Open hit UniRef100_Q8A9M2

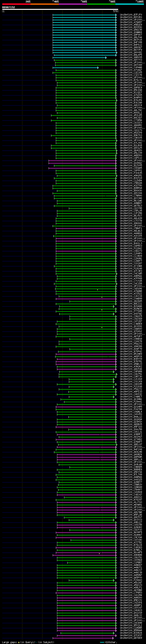pyautogui.click(x=131, y=125)
